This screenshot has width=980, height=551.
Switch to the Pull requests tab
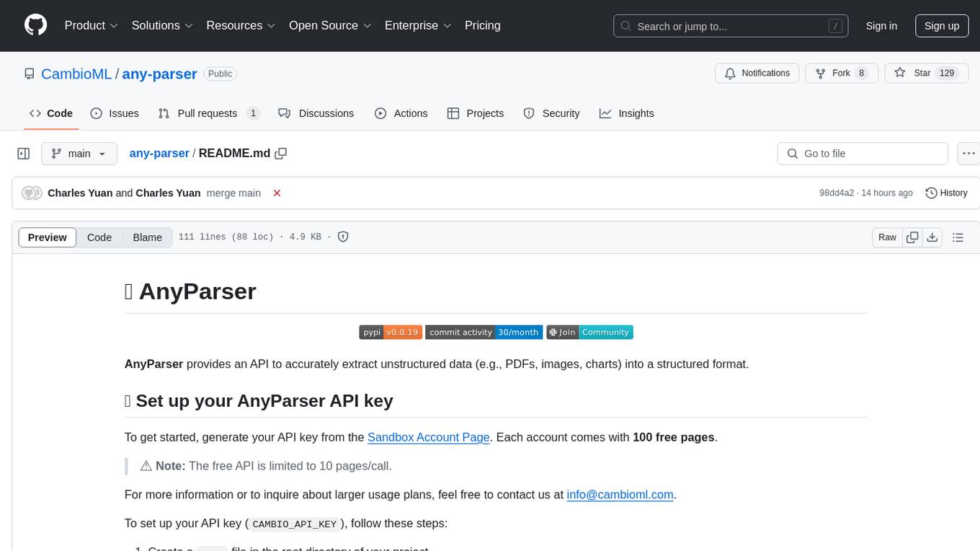209,113
